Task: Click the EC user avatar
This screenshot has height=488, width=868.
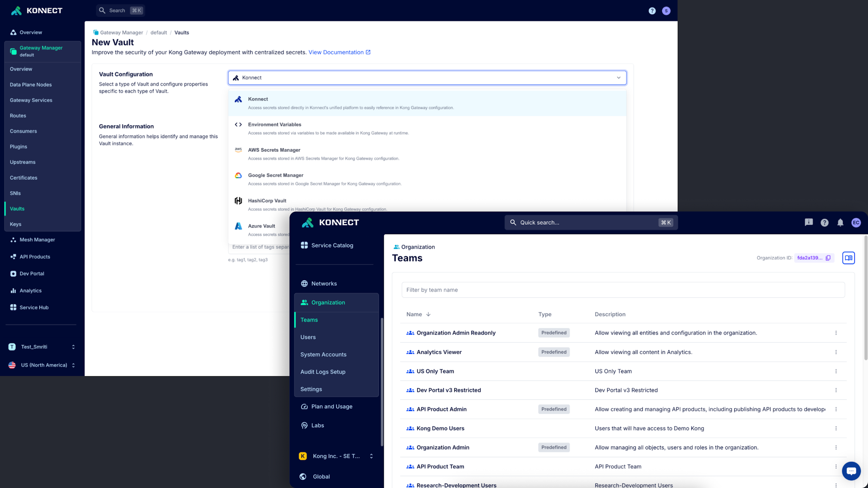Action: point(856,223)
